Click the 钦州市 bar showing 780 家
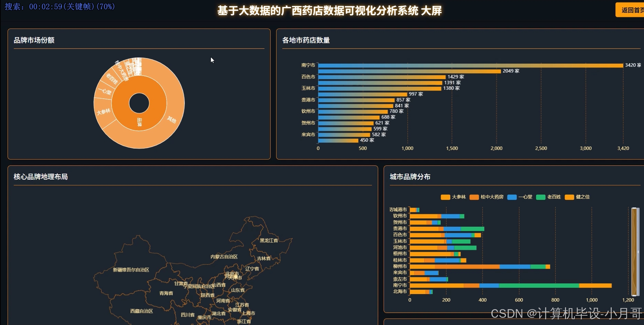 [x=353, y=111]
